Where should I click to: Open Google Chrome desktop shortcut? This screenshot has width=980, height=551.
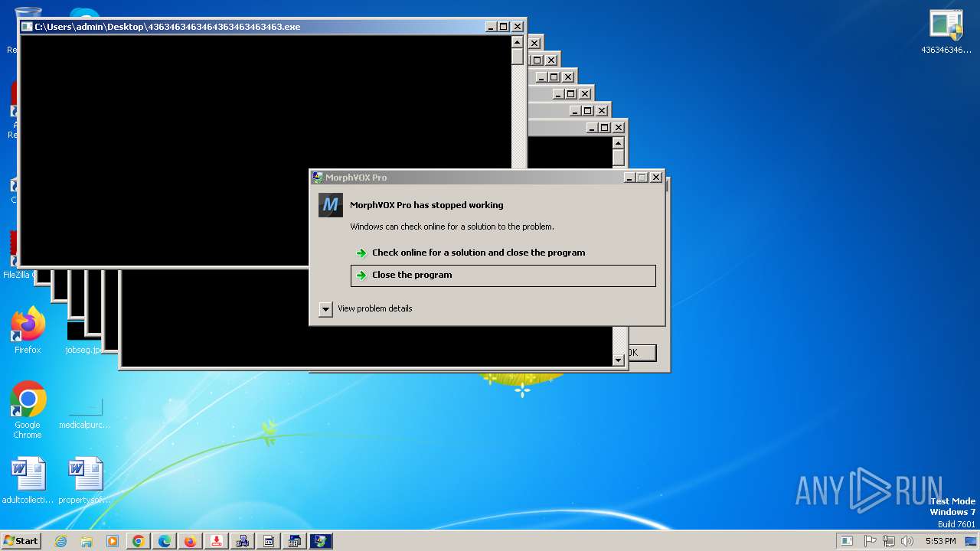[x=28, y=409]
